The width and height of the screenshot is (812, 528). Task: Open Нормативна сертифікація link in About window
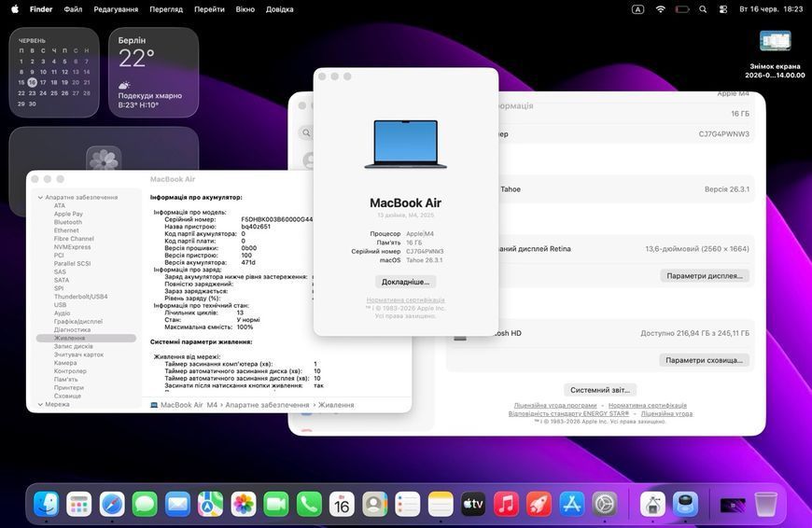(405, 300)
